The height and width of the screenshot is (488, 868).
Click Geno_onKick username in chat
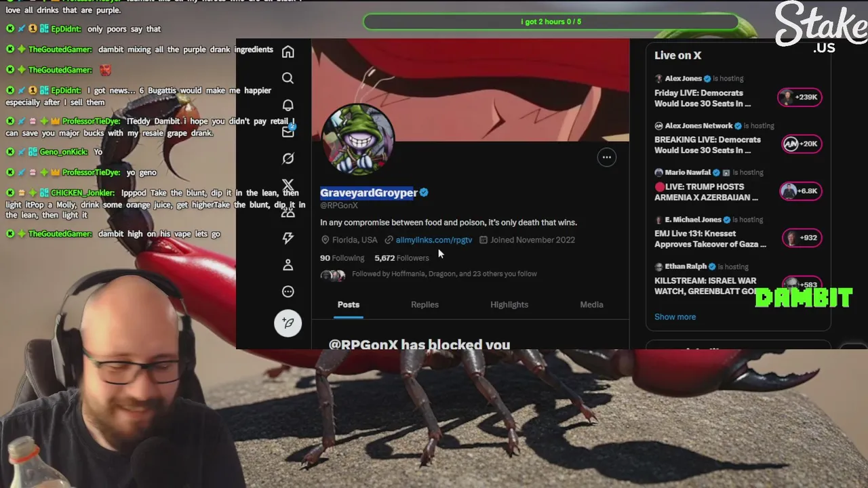pos(64,152)
